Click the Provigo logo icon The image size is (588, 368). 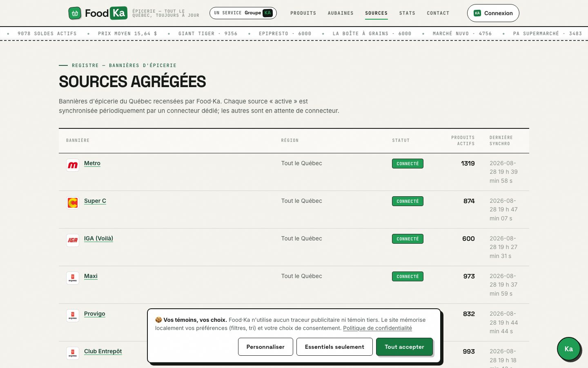point(73,316)
